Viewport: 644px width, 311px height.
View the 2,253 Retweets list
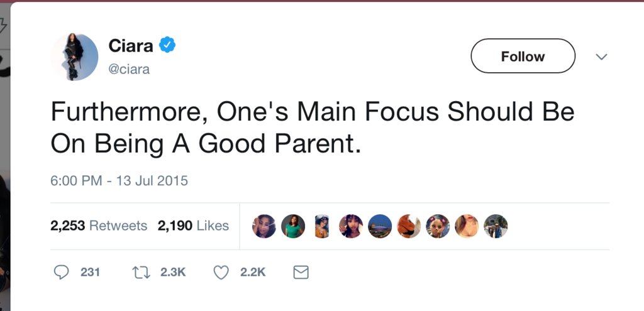(99, 226)
